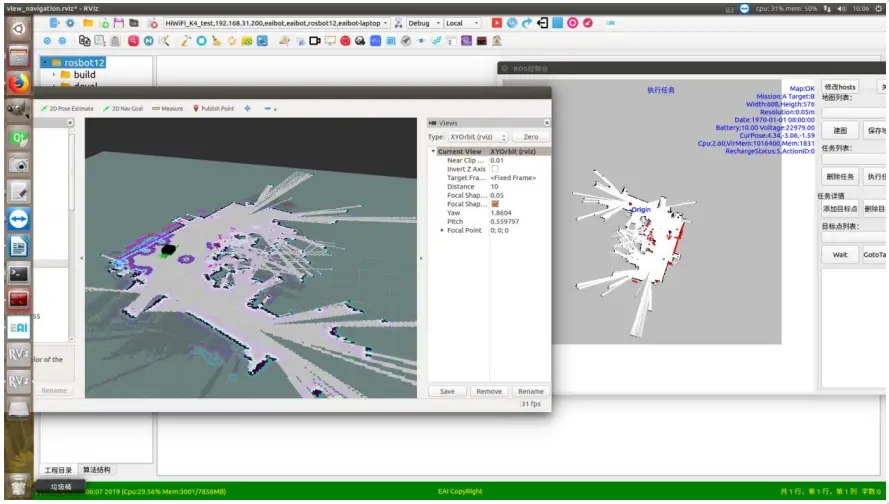Viewport: 889px width, 504px height.
Task: Enable the Invert Z Axis checkbox
Action: (494, 169)
